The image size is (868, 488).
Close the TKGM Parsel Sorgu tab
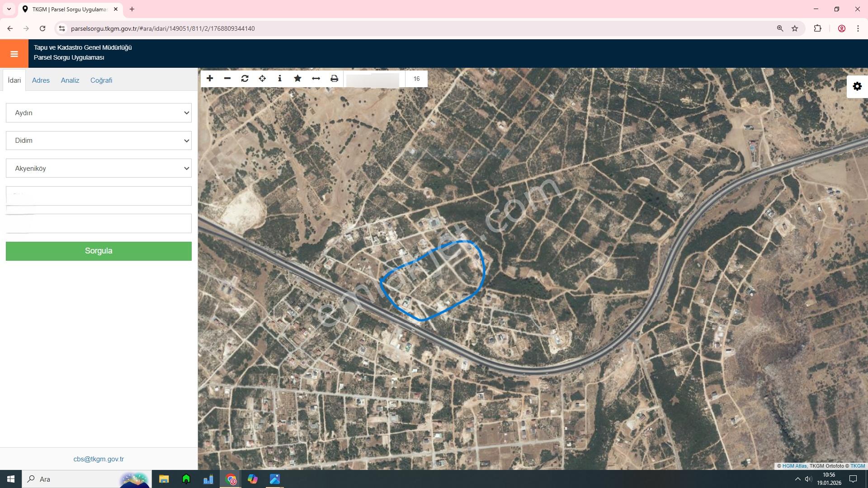pyautogui.click(x=116, y=9)
